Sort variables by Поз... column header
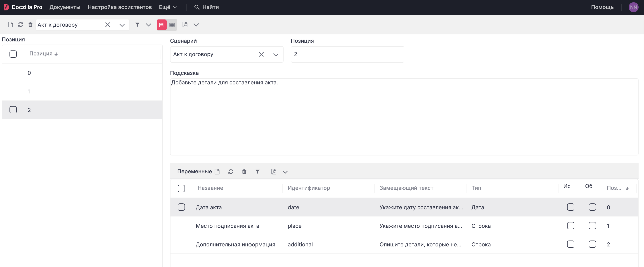Screen dimensions: 644x267 (x=618, y=188)
